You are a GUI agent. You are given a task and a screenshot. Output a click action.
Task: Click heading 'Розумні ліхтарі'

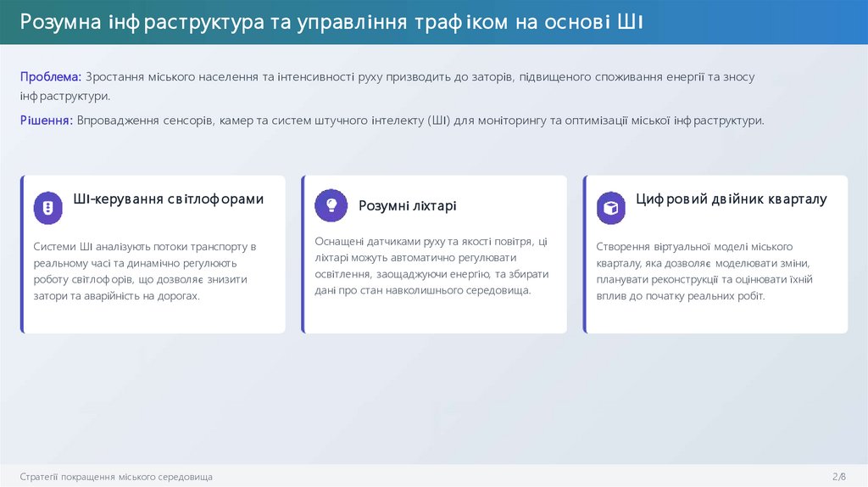(408, 205)
